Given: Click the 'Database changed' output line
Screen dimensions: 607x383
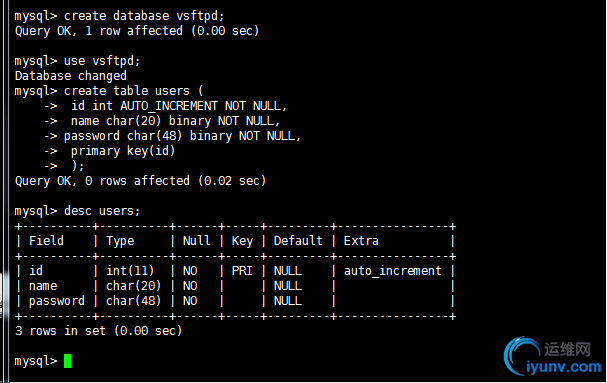Looking at the screenshot, I should [x=71, y=76].
